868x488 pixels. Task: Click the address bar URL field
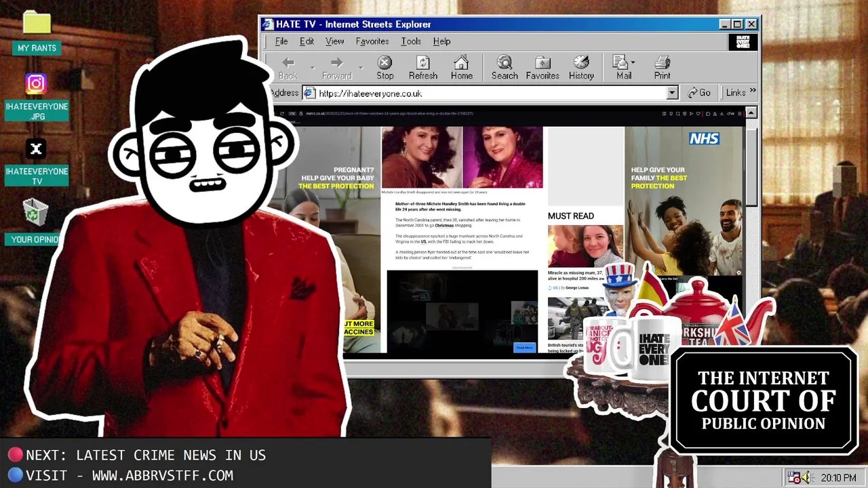(x=490, y=93)
